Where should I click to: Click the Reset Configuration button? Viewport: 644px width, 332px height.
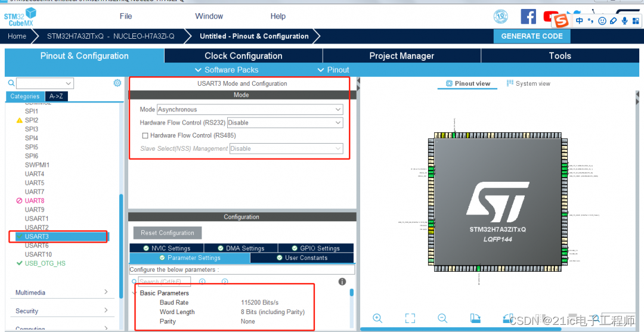167,232
